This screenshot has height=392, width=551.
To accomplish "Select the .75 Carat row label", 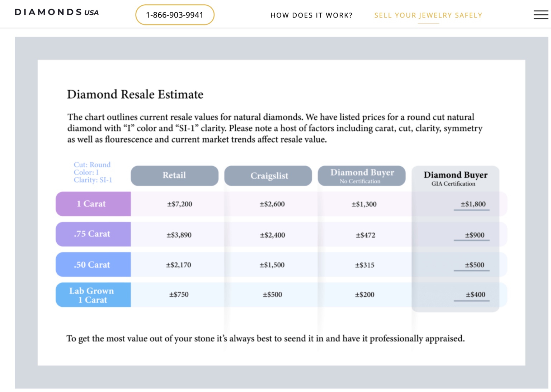I will pos(93,234).
